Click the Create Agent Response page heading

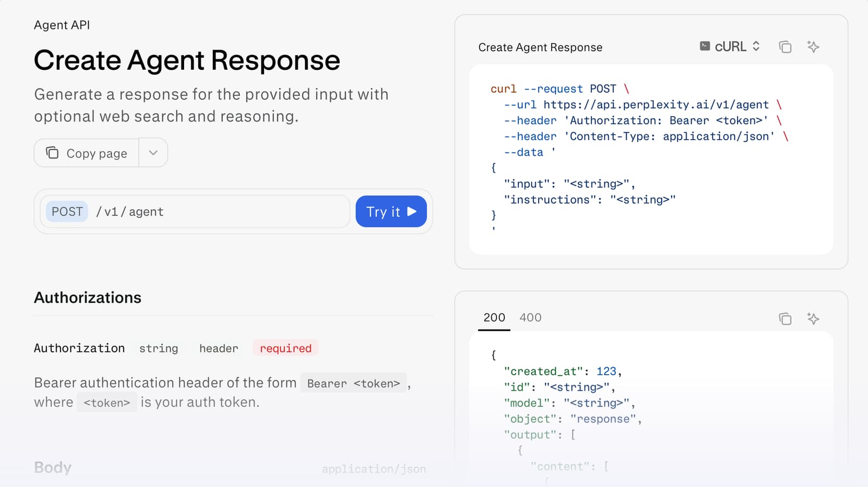[x=187, y=60]
